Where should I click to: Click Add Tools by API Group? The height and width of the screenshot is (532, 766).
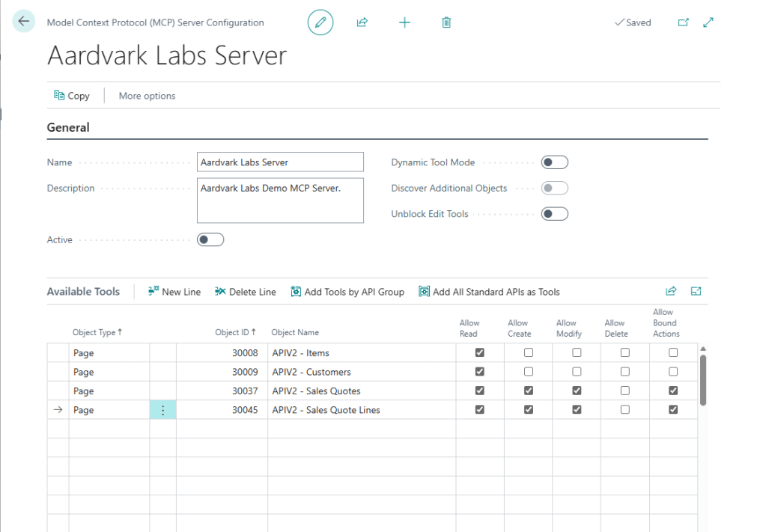(x=347, y=292)
